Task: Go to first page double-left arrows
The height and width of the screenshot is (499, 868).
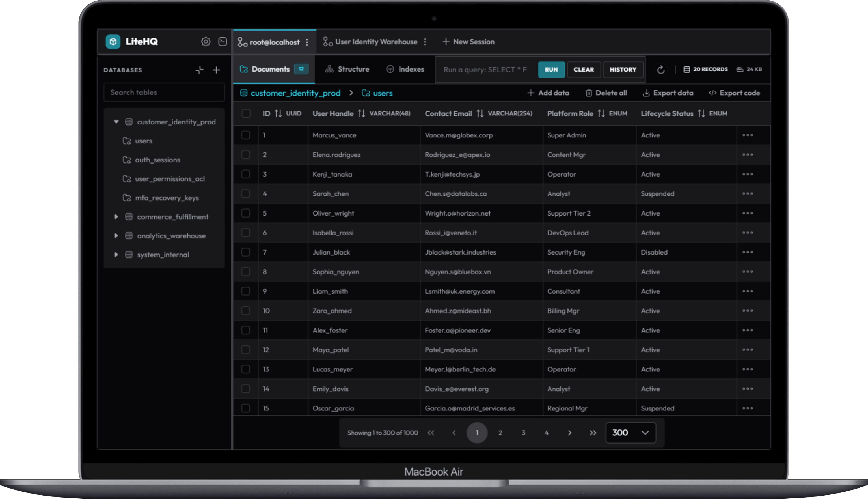Action: [431, 433]
